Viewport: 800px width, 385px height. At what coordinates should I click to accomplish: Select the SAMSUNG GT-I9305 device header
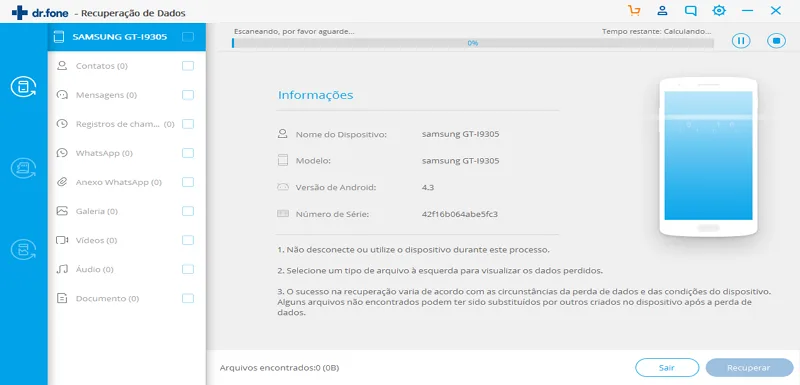coord(127,37)
